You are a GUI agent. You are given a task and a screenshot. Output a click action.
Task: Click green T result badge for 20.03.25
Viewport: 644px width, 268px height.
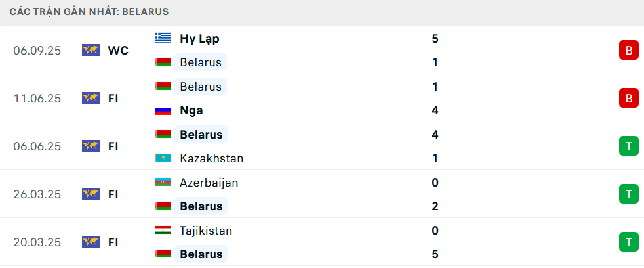[628, 242]
